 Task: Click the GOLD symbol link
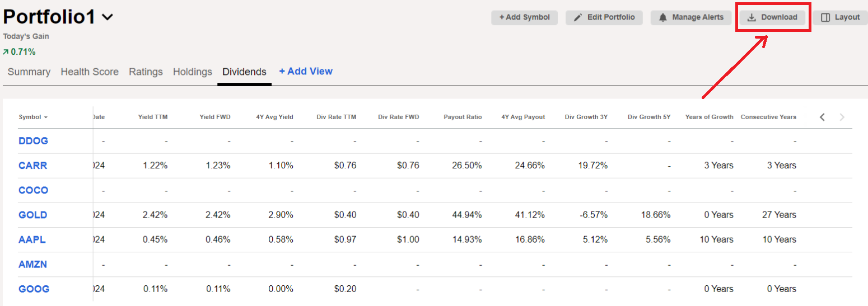33,215
